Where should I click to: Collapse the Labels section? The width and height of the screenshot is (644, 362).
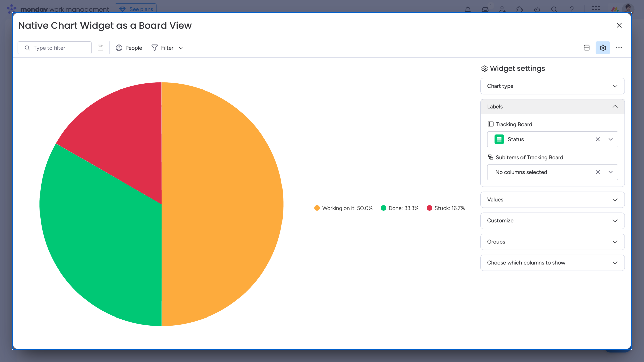tap(552, 106)
